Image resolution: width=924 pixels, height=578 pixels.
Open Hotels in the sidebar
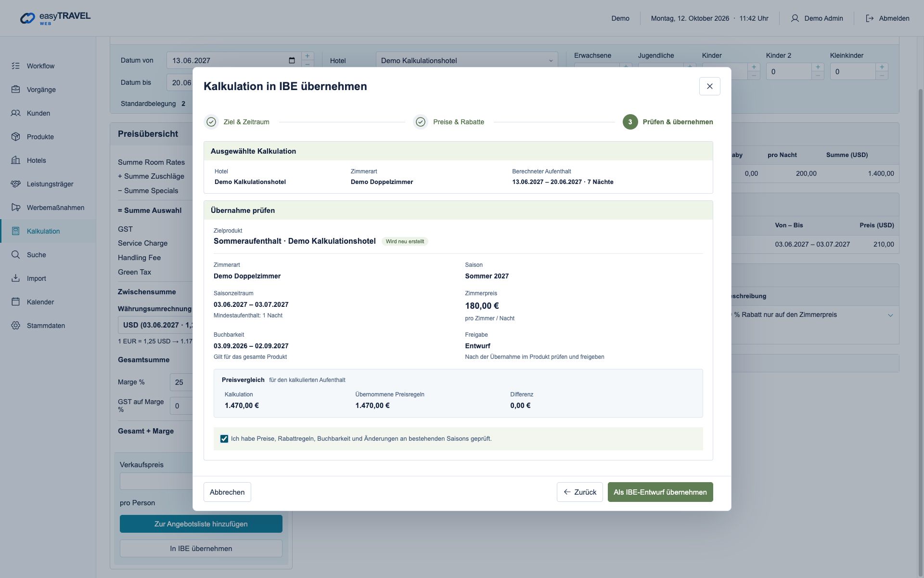(x=48, y=160)
